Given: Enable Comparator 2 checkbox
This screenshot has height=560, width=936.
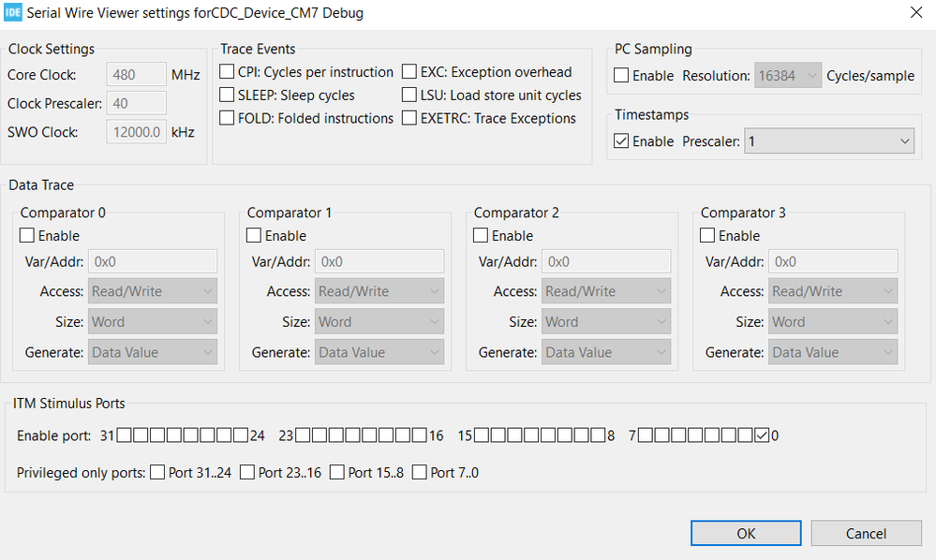Looking at the screenshot, I should (x=481, y=235).
